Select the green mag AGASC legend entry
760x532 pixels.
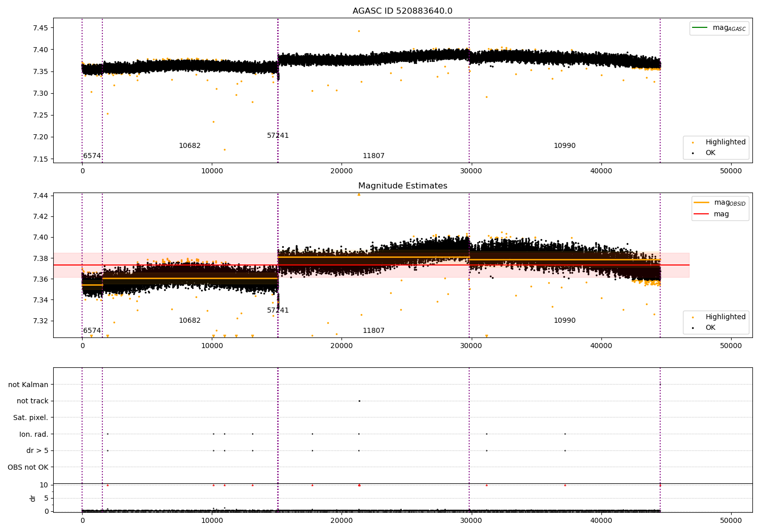(719, 28)
